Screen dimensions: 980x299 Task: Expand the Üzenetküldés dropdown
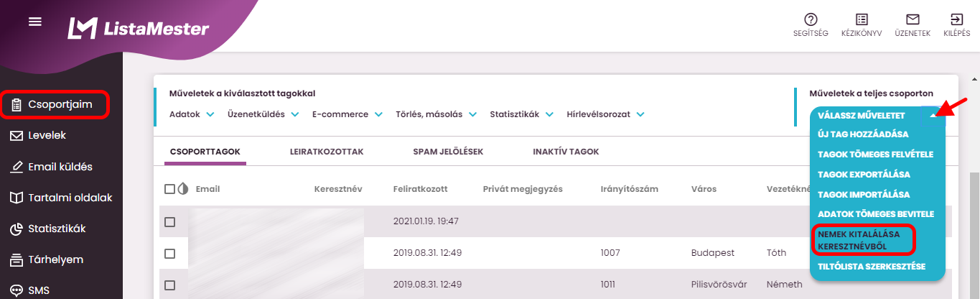pyautogui.click(x=263, y=114)
